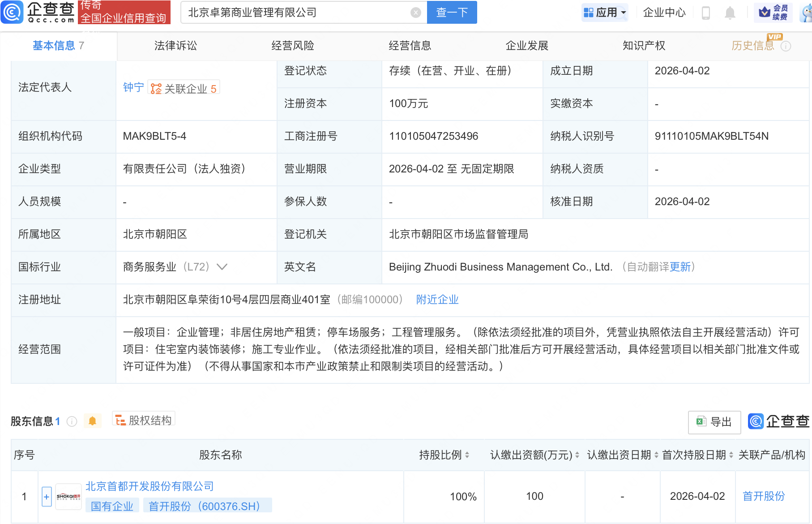Image resolution: width=812 pixels, height=524 pixels.
Task: Click the mobile phone icon in top bar
Action: pos(706,13)
